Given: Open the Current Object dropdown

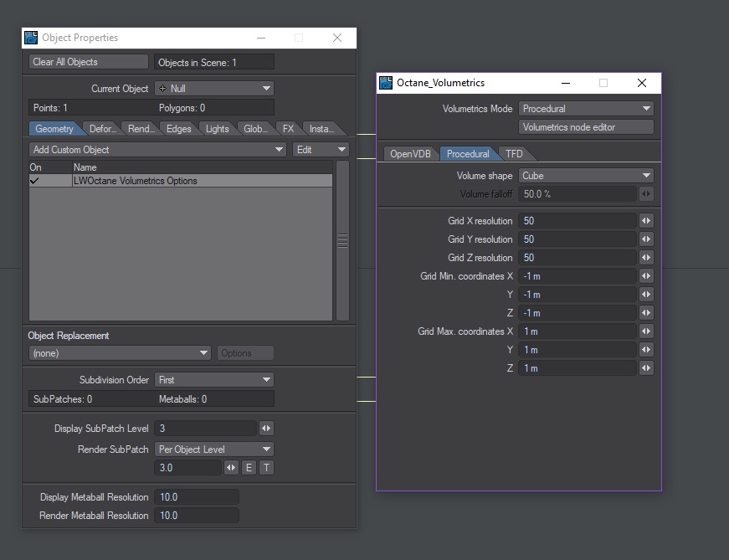Looking at the screenshot, I should click(214, 89).
